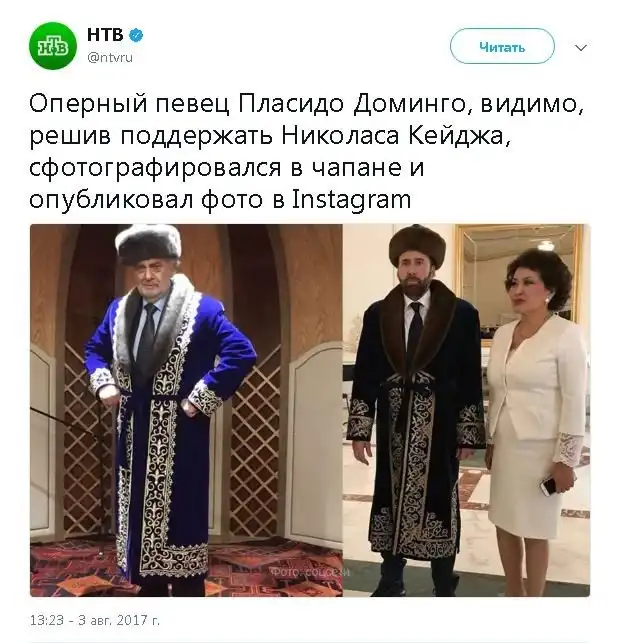Click the word чапане in the tweet text
Image resolution: width=628 pixels, height=643 pixels.
click(x=354, y=168)
